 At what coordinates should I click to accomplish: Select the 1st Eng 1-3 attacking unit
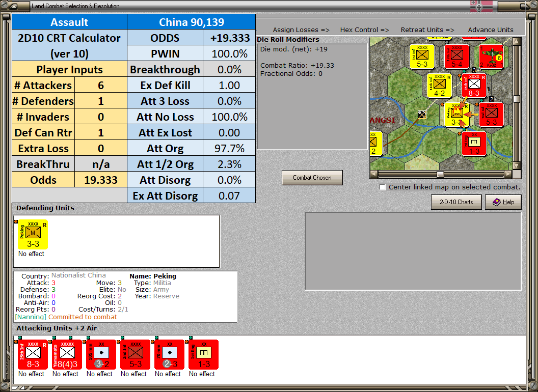203,355
